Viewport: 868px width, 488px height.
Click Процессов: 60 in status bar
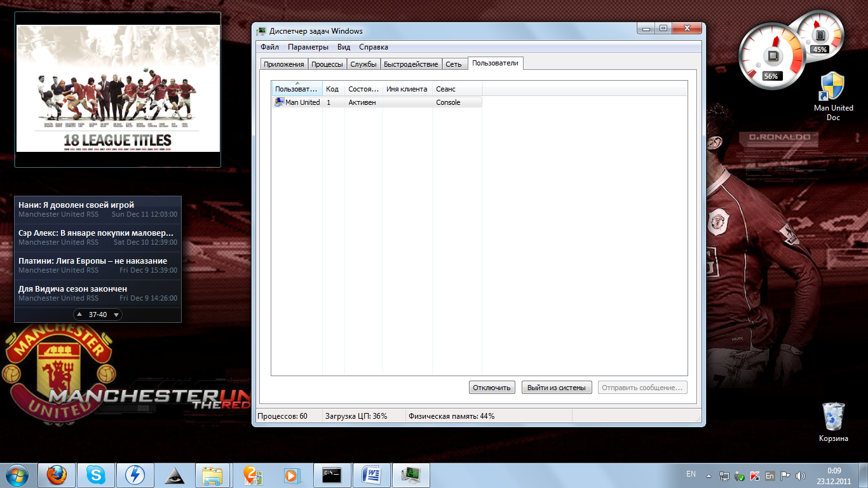tap(282, 416)
